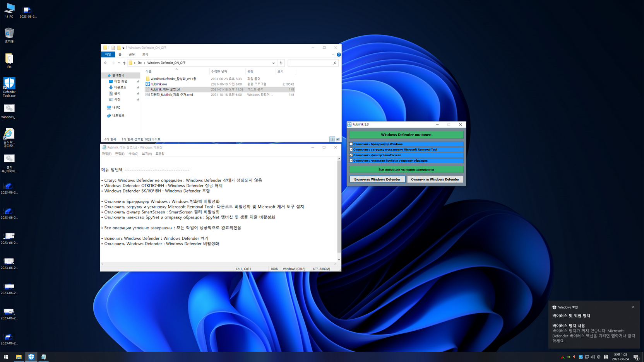Click Notepad vertical scrollbar down arrow
Image resolution: width=644 pixels, height=362 pixels.
[x=339, y=260]
